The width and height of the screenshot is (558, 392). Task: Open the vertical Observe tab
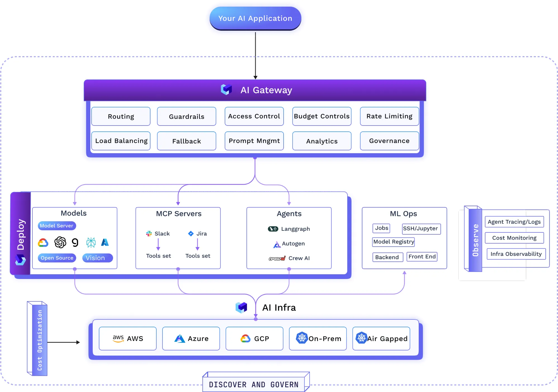coord(475,240)
